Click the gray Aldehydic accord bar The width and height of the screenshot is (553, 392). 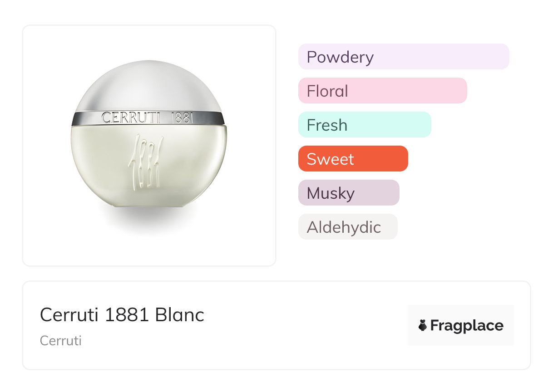click(x=347, y=227)
